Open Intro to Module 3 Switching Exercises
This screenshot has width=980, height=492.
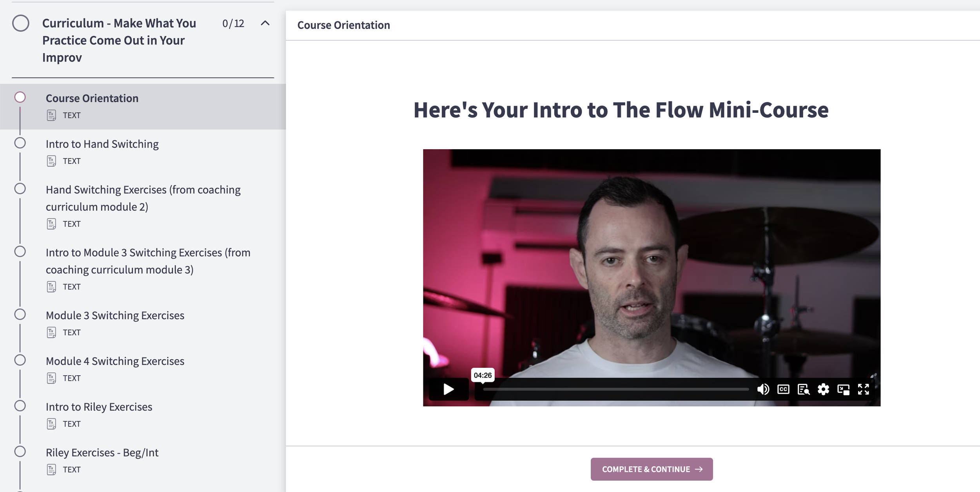pos(148,261)
